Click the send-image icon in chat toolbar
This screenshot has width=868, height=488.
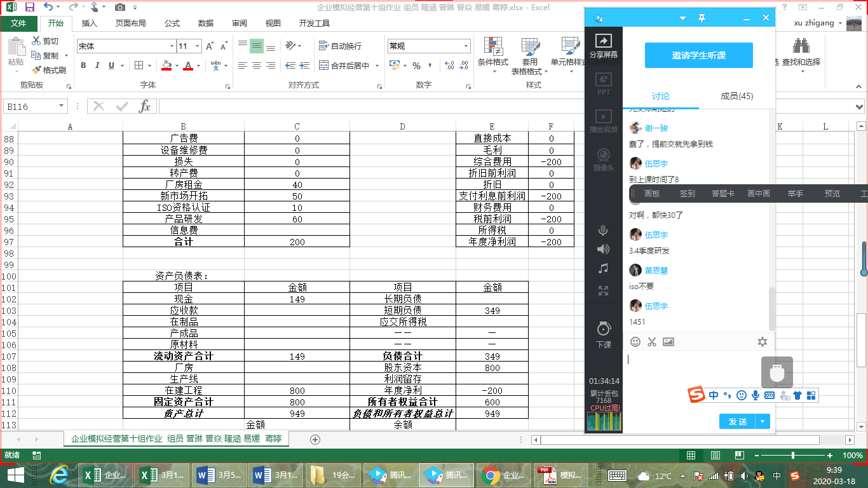pos(668,342)
